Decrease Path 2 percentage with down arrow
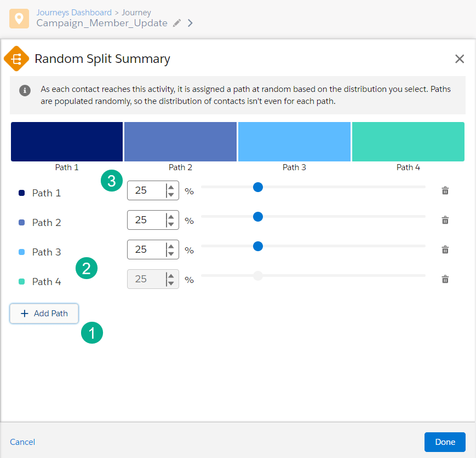This screenshot has width=476, height=458. pyautogui.click(x=171, y=224)
